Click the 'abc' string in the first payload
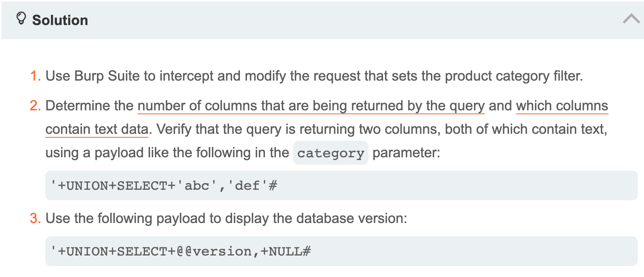This screenshot has height=277, width=644. [x=197, y=185]
